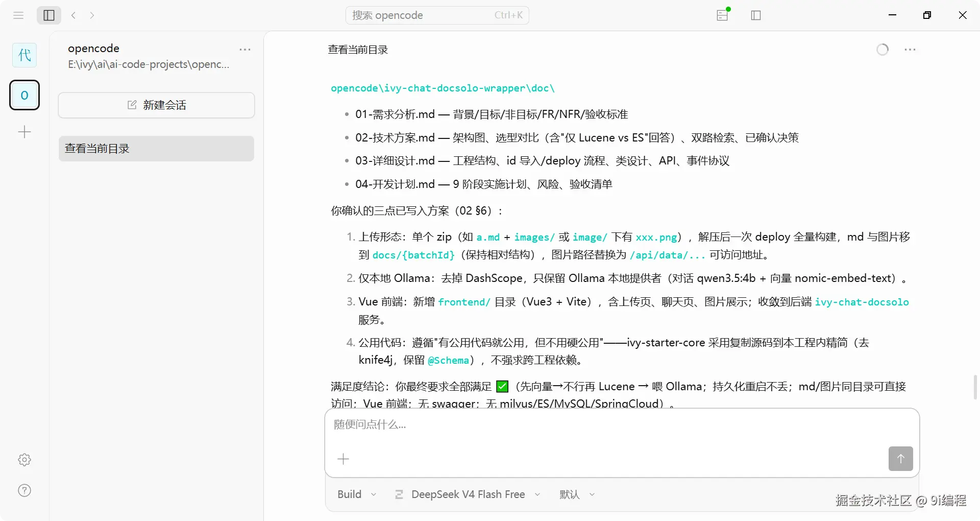Viewport: 980px width, 521px height.
Task: Open session options menu at top right
Action: click(x=910, y=50)
